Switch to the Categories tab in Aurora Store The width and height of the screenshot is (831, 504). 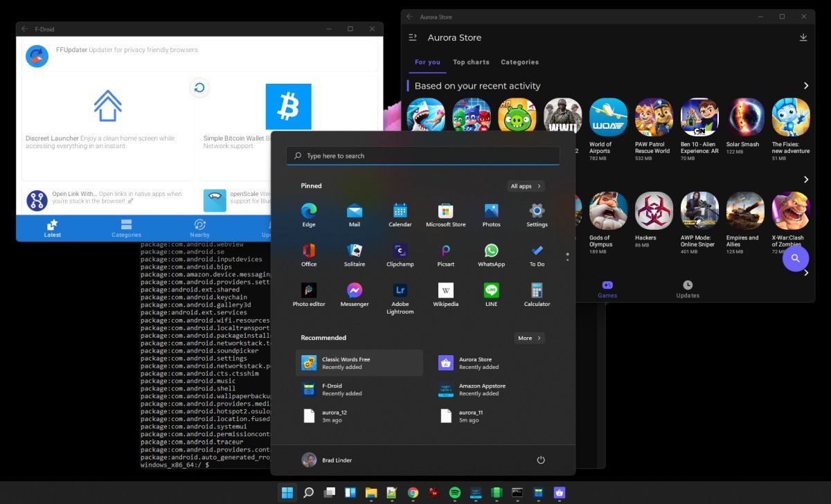tap(519, 62)
